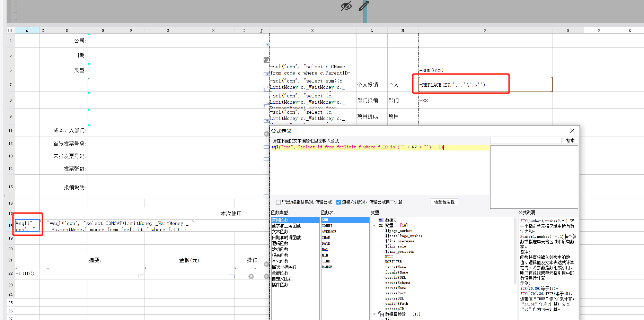644x320 pixels.
Task: Select the cell labeled 个人报销
Action: (371, 85)
